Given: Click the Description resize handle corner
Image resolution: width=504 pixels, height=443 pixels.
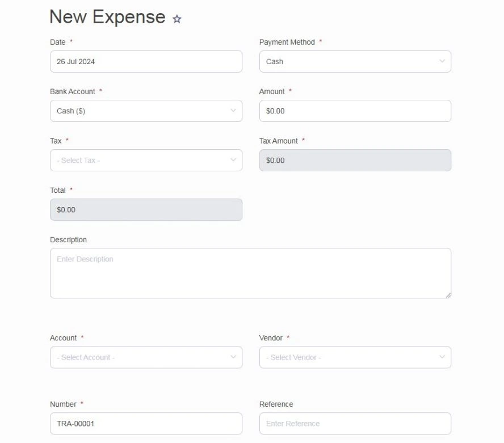Looking at the screenshot, I should coord(448,295).
